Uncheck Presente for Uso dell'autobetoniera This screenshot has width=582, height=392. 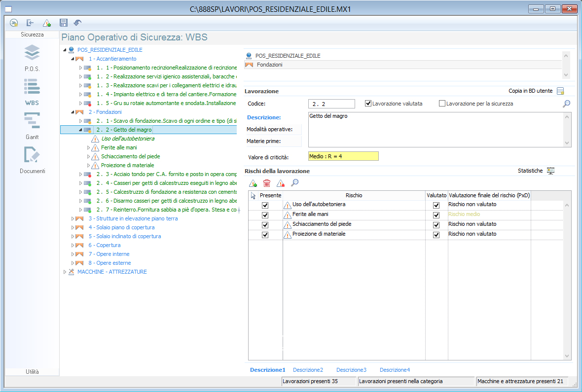pyautogui.click(x=265, y=205)
